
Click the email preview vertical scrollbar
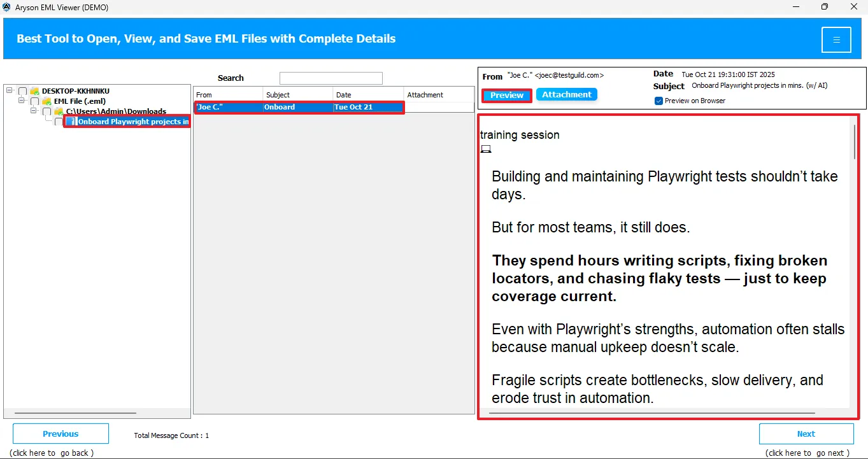coord(854,141)
